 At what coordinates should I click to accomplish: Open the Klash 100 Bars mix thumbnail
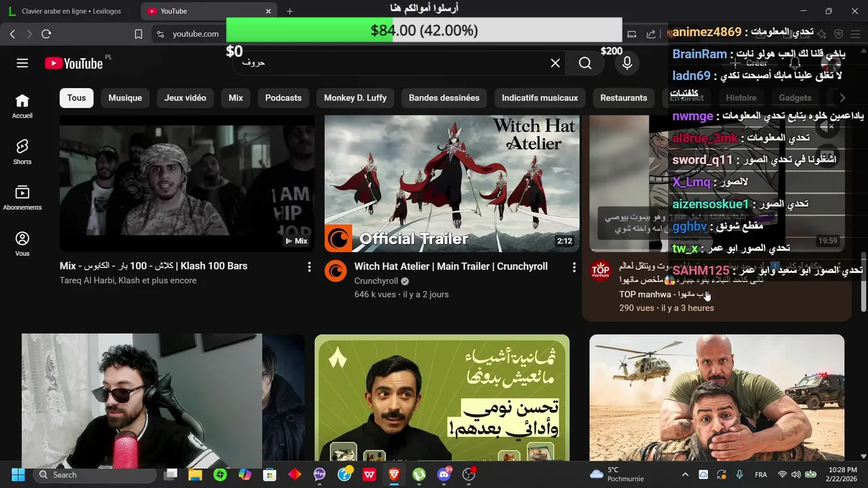(x=187, y=183)
